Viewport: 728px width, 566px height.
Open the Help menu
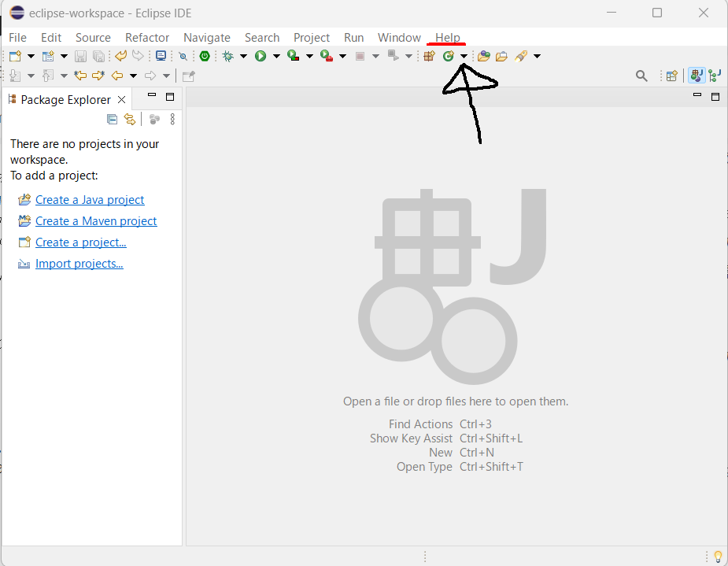click(x=448, y=38)
